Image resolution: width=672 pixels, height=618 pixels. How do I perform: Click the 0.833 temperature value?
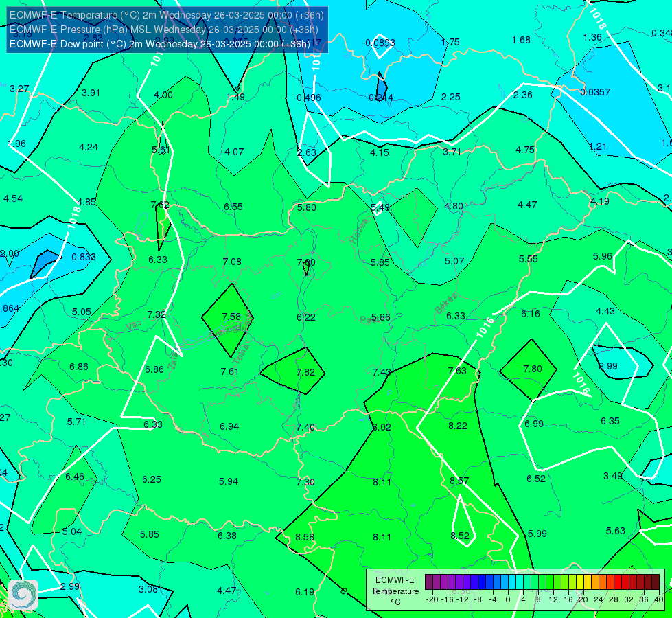tap(84, 257)
